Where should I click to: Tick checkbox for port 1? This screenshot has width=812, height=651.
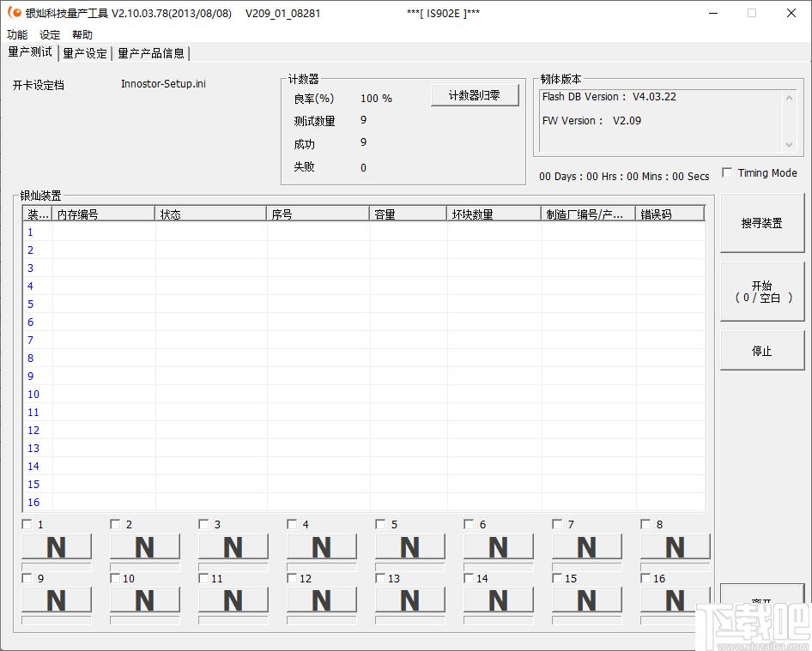pyautogui.click(x=27, y=524)
